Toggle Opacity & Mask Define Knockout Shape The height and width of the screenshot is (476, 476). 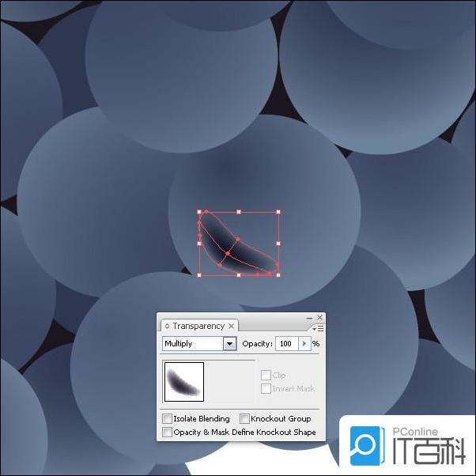[x=167, y=432]
